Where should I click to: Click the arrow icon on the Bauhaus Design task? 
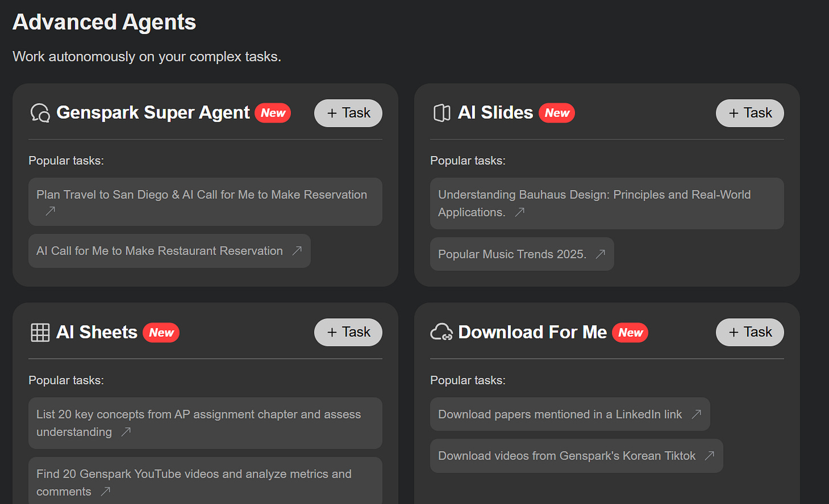click(x=519, y=212)
